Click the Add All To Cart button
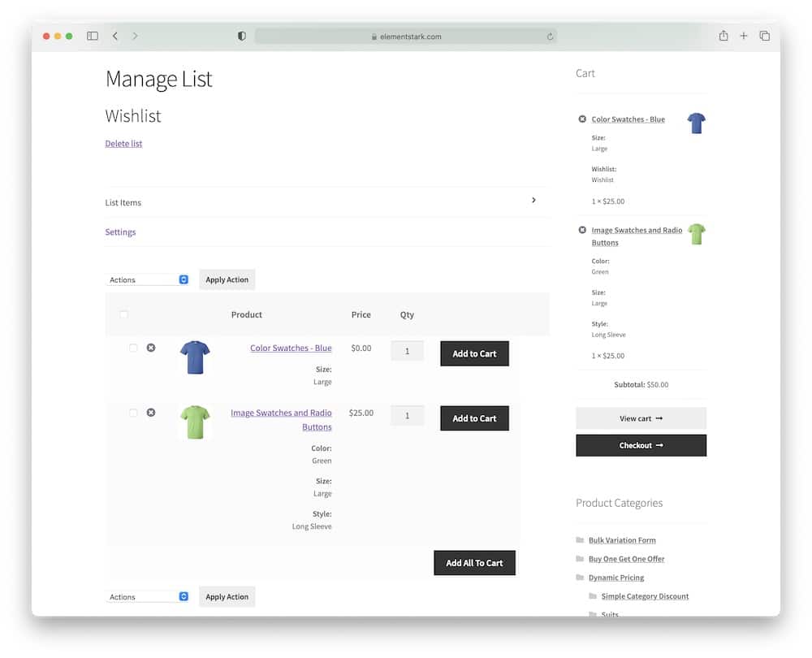The height and width of the screenshot is (658, 812). pyautogui.click(x=474, y=563)
